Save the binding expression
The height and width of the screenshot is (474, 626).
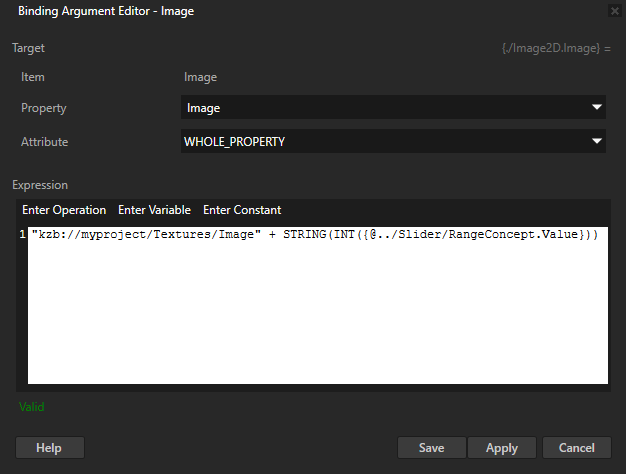(431, 447)
